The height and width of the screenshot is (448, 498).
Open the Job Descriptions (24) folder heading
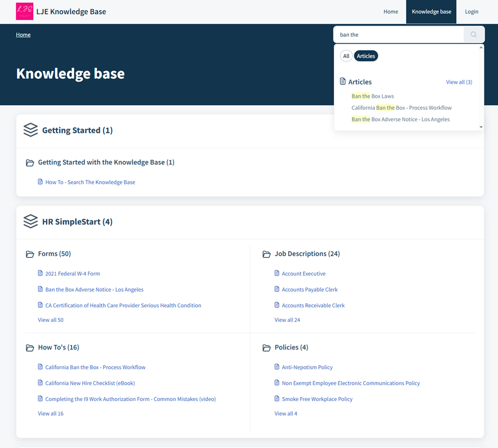[307, 254]
